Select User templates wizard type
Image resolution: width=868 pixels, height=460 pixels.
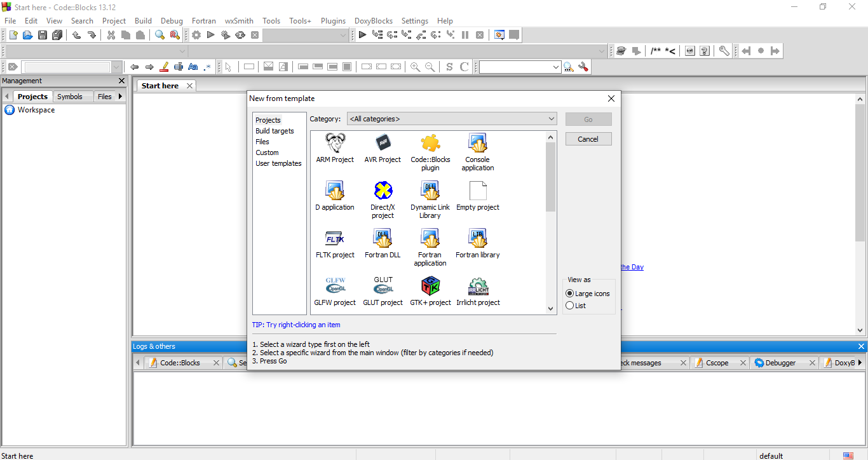pyautogui.click(x=278, y=163)
